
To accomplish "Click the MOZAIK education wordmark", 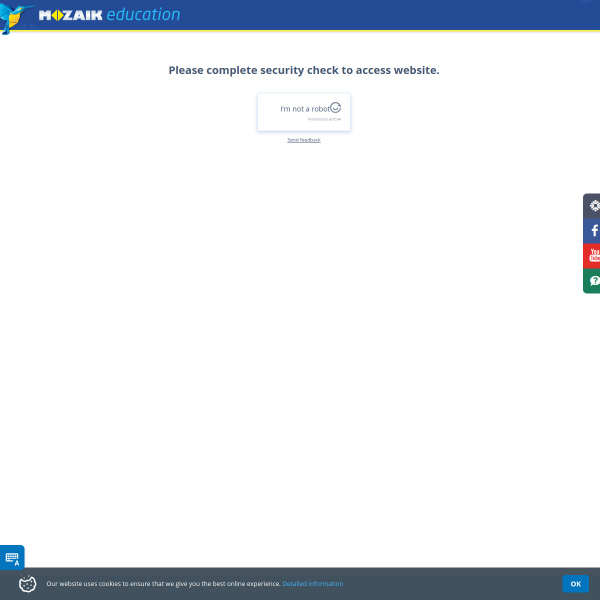I will [x=109, y=15].
